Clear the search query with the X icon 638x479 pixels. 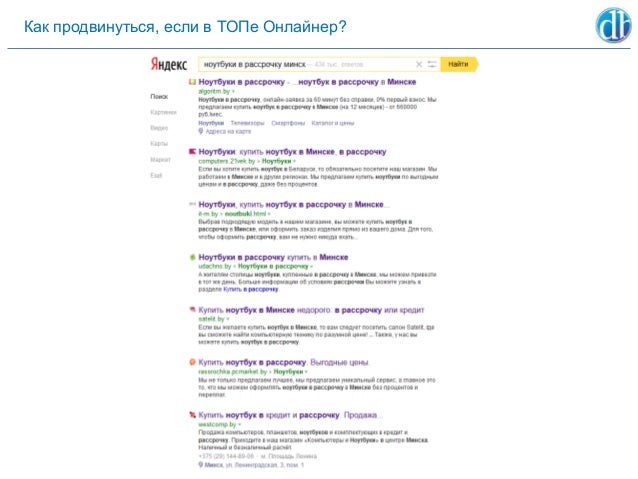pos(419,64)
